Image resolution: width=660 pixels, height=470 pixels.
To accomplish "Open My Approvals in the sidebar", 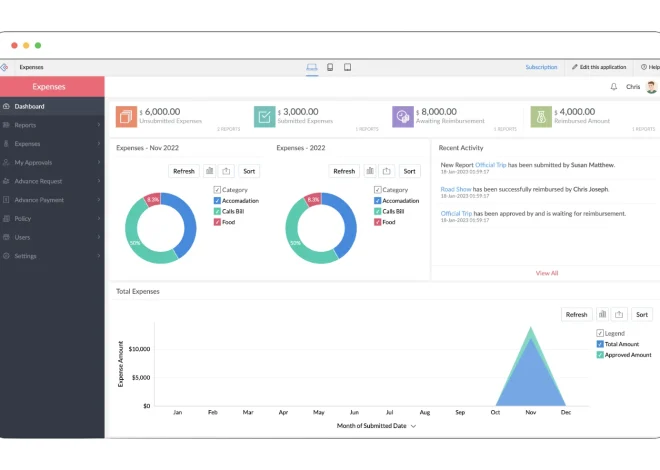I will click(52, 162).
